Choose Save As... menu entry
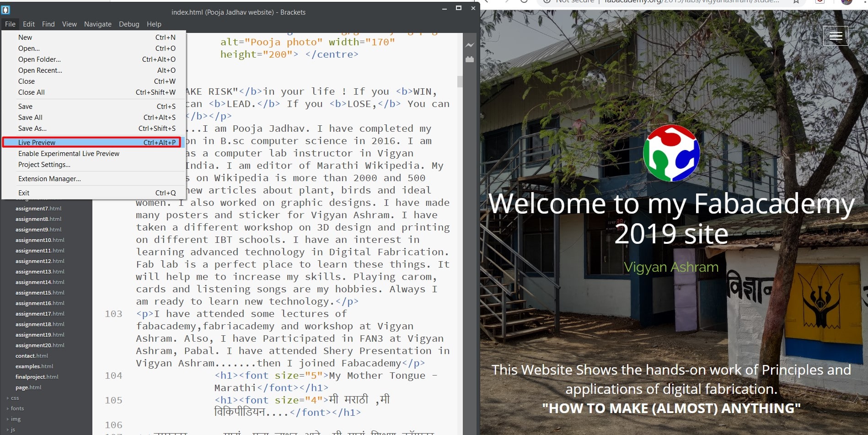This screenshot has width=868, height=435. (x=94, y=129)
